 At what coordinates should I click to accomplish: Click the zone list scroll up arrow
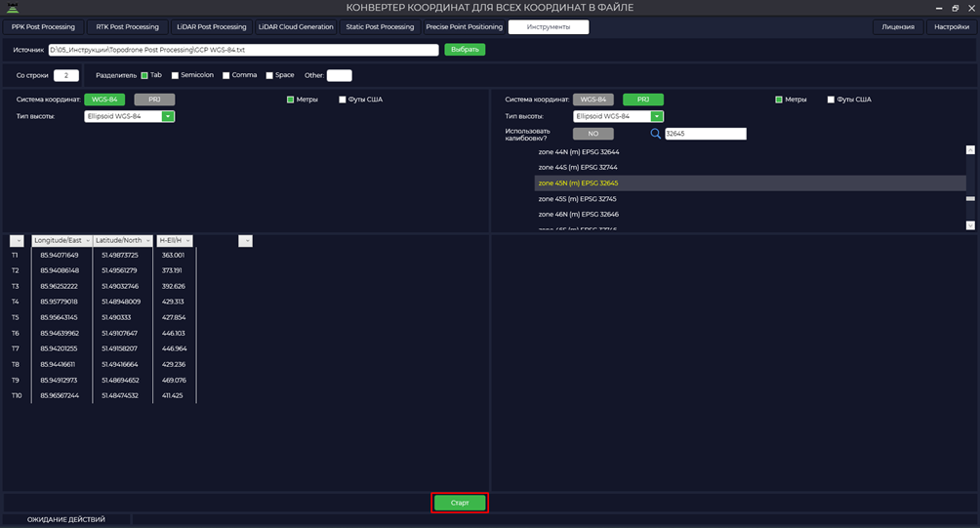coord(970,150)
